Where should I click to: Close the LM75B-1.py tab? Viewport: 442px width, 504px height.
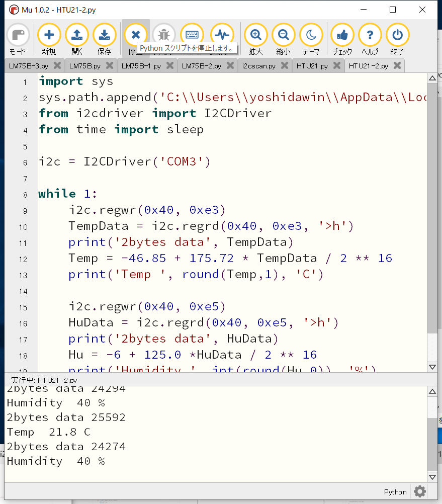coord(170,65)
